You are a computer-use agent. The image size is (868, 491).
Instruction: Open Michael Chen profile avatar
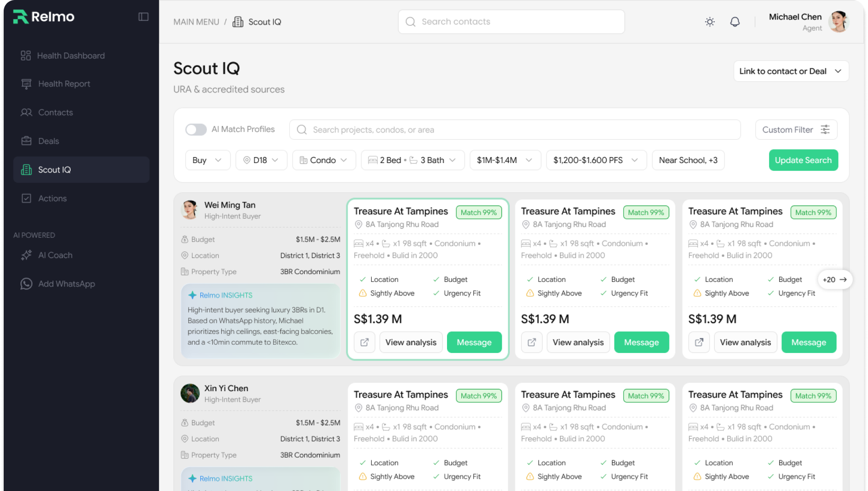pos(838,22)
